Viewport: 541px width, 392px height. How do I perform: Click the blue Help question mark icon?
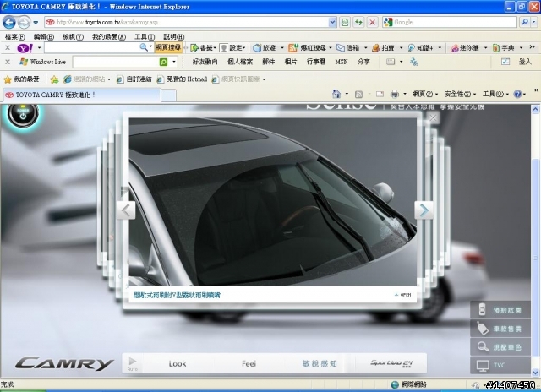coord(517,94)
